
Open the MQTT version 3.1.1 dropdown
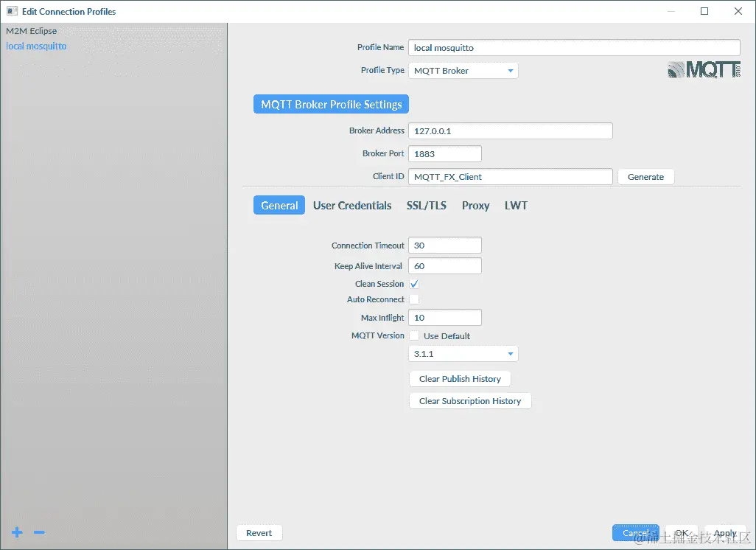pos(463,354)
